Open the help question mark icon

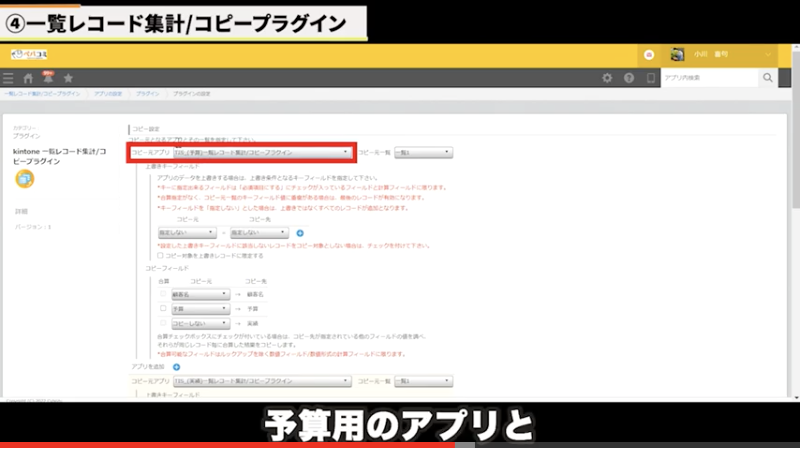point(629,78)
